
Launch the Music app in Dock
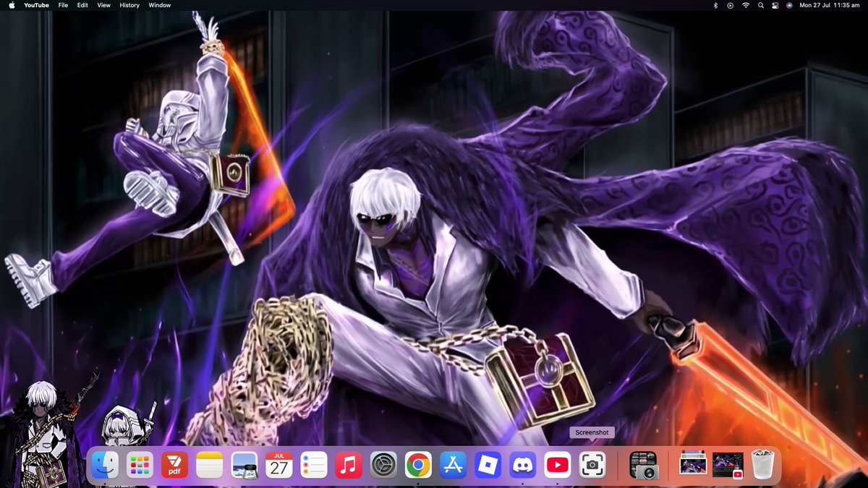349,466
